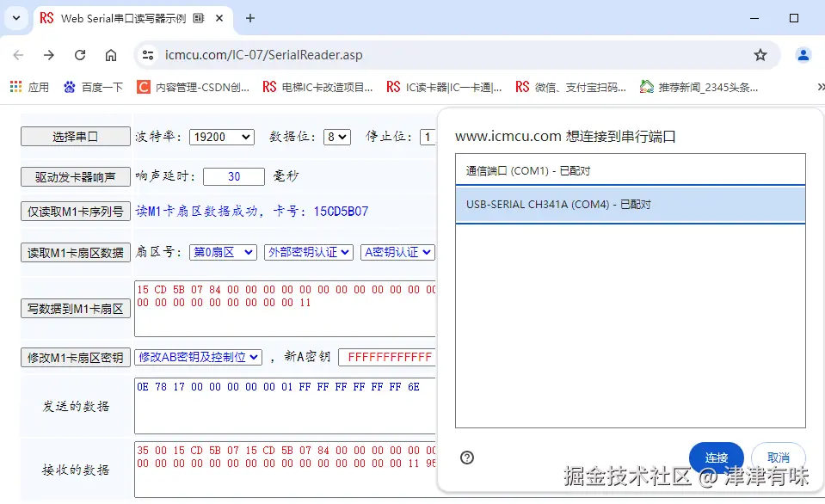Open the serial port dialog help icon

coord(466,458)
